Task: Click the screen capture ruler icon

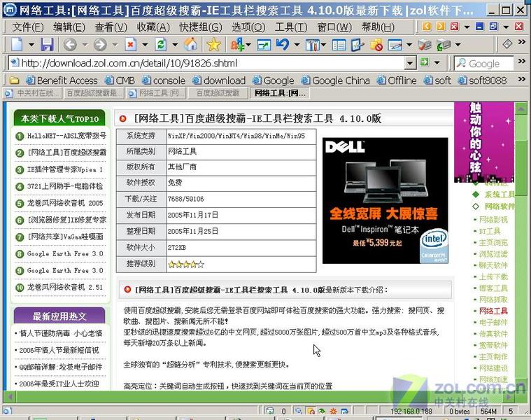Action: (395, 44)
